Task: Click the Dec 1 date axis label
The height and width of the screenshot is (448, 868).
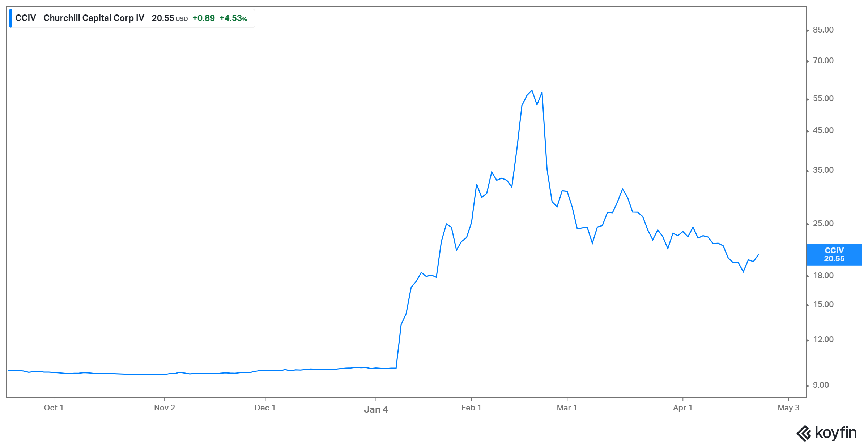Action: click(265, 408)
